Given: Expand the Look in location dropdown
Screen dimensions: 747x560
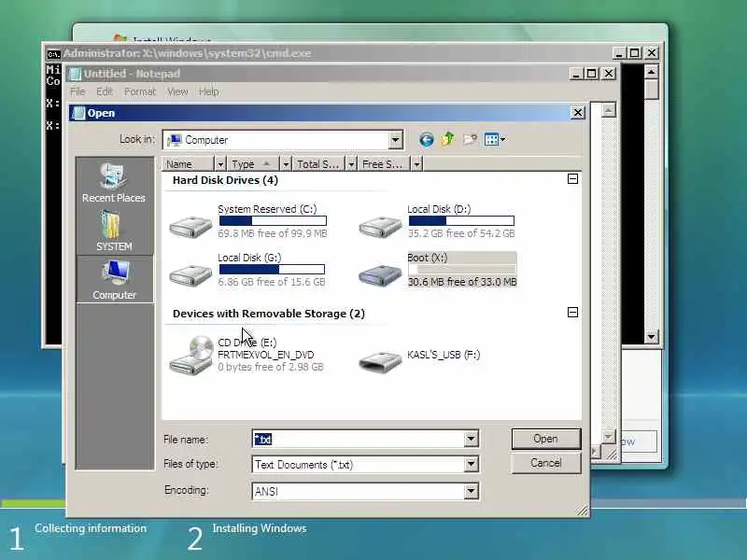Looking at the screenshot, I should [395, 140].
